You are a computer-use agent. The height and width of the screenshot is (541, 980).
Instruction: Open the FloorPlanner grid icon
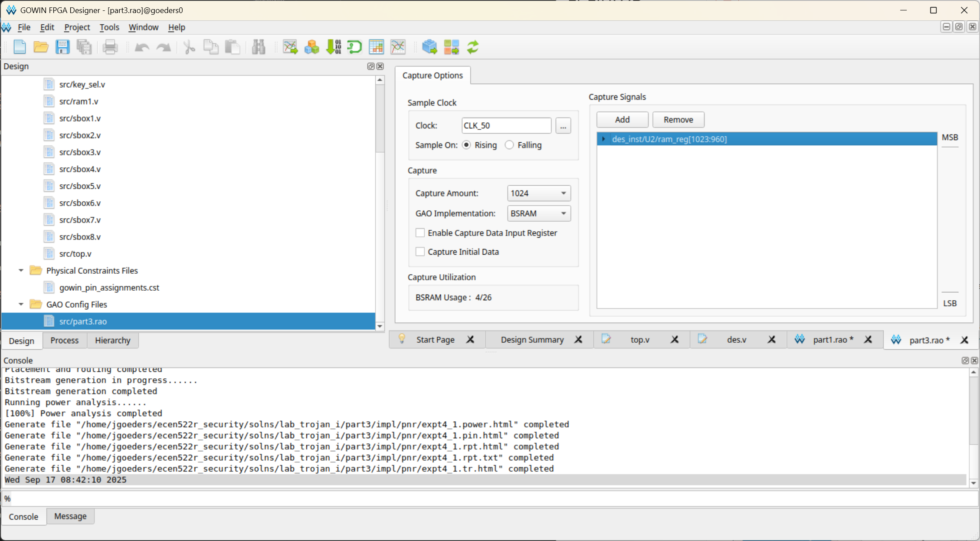pyautogui.click(x=376, y=47)
